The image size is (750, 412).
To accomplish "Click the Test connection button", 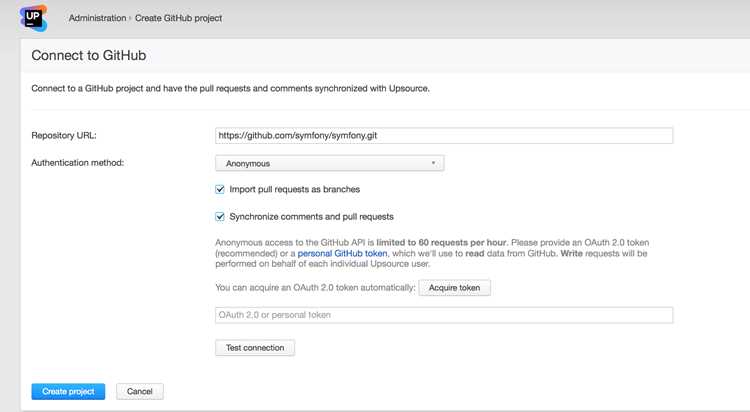I will tap(255, 348).
